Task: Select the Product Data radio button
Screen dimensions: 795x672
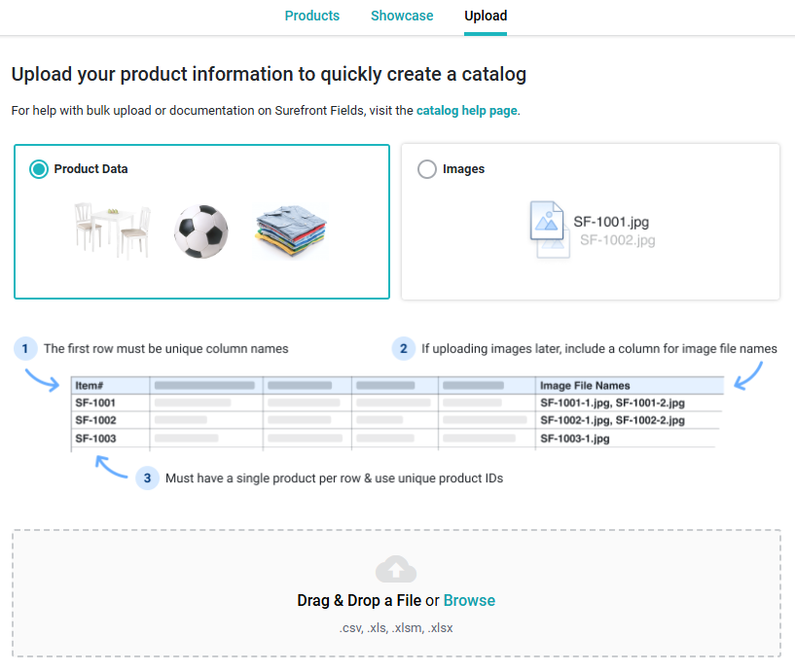Action: (x=39, y=169)
